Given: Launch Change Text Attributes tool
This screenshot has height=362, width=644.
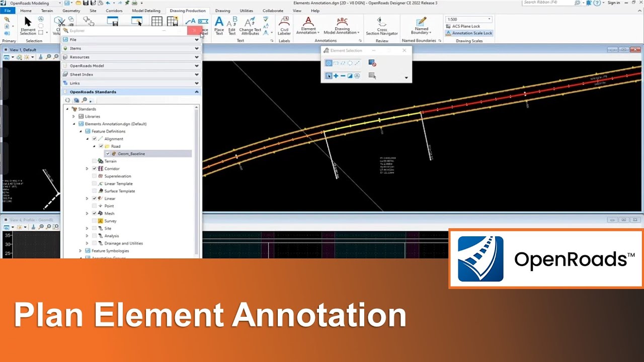Looking at the screenshot, I should [x=250, y=26].
